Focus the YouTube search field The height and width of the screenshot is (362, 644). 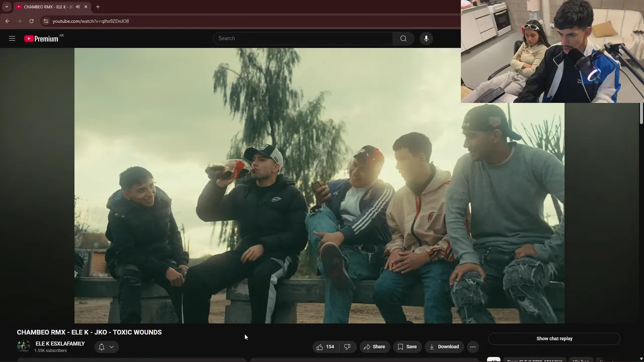pyautogui.click(x=303, y=38)
